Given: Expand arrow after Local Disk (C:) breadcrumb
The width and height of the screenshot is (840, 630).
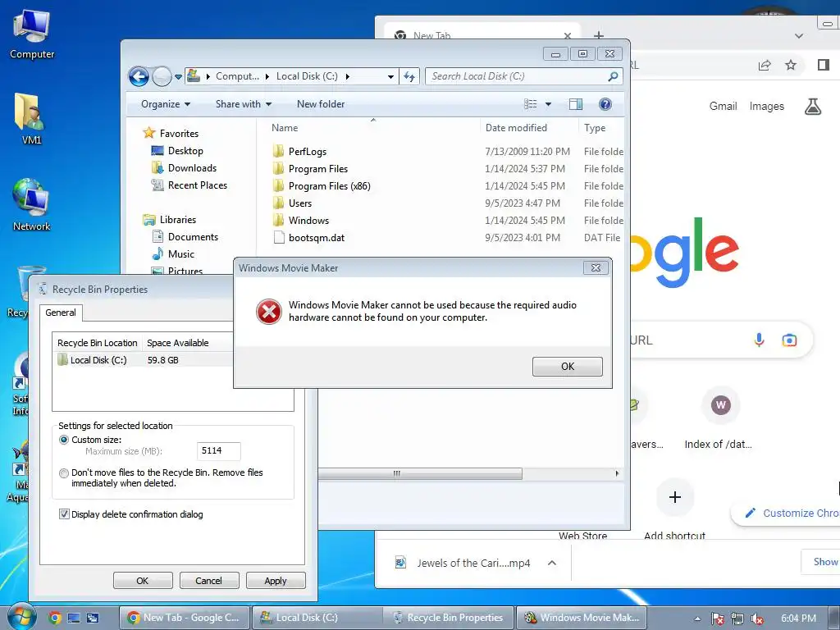Looking at the screenshot, I should pyautogui.click(x=348, y=76).
